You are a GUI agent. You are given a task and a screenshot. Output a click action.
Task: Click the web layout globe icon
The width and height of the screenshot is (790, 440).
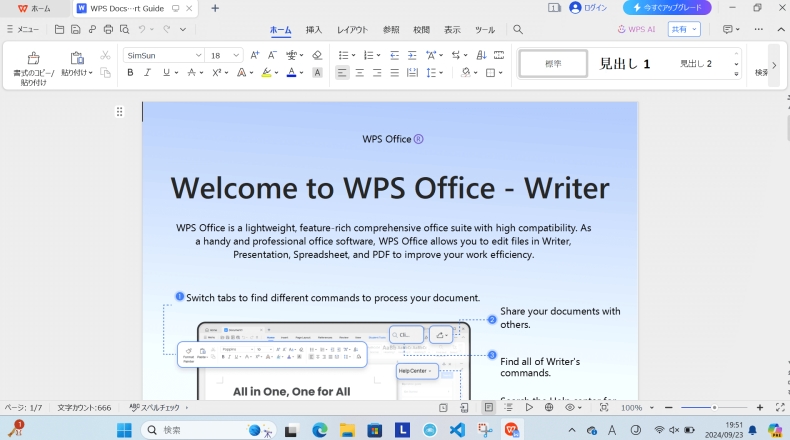[549, 407]
